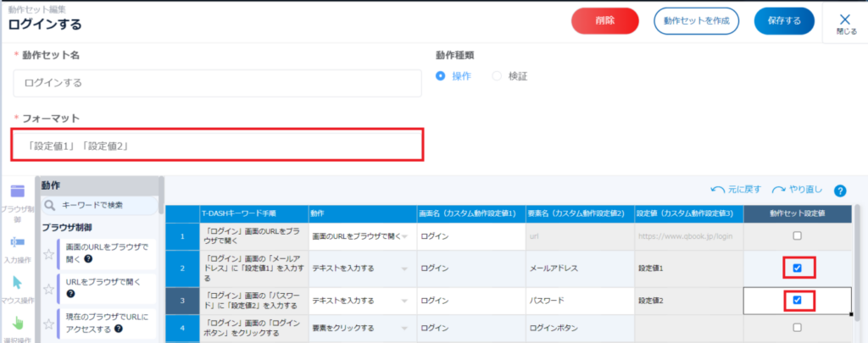Screen dimensions: 868x343
Task: Select the 検証 radio button
Action: pyautogui.click(x=497, y=76)
